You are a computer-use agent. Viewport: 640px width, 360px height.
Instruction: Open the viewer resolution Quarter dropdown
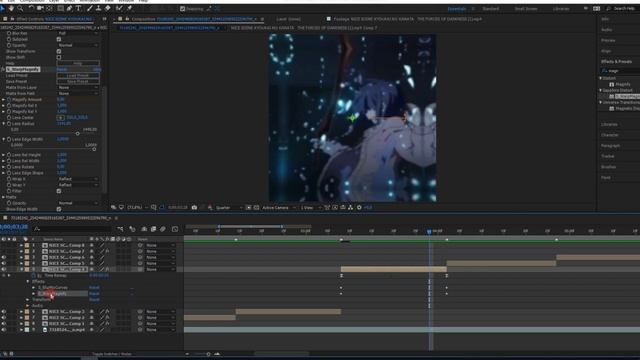[229, 207]
